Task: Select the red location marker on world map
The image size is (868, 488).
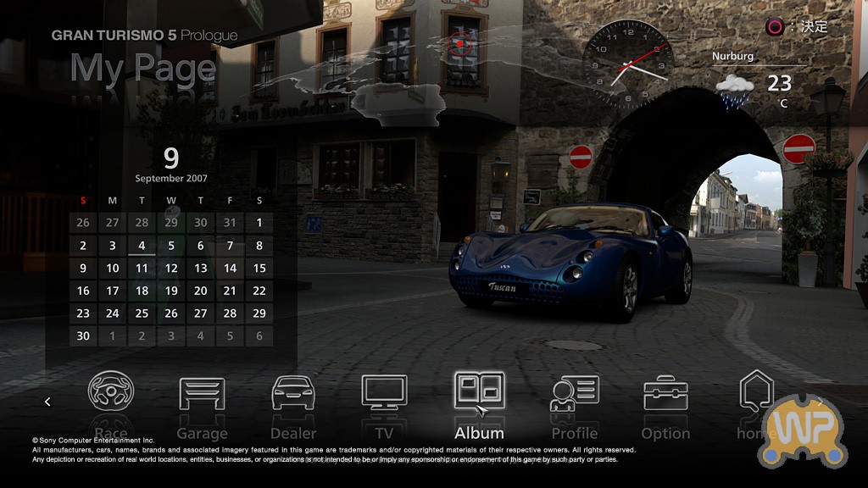Action: [x=459, y=43]
